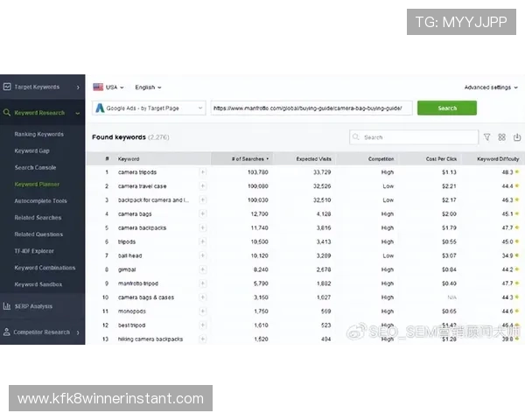Select Related Questions in the sidebar
The height and width of the screenshot is (420, 525).
pyautogui.click(x=38, y=234)
